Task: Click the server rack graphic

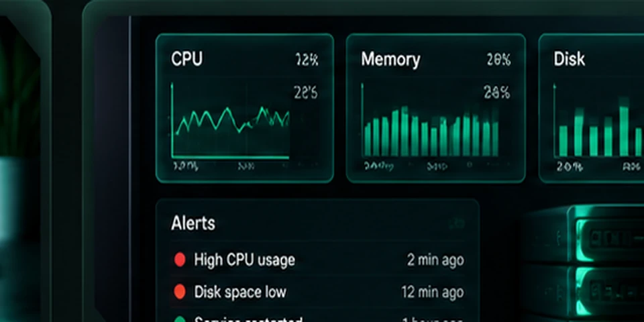Action: tap(583, 263)
